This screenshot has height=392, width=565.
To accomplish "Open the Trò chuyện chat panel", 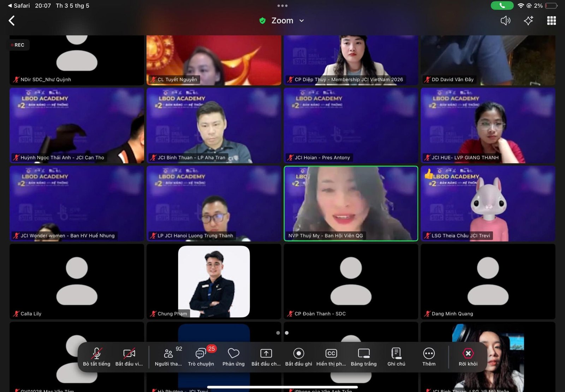I will click(201, 357).
